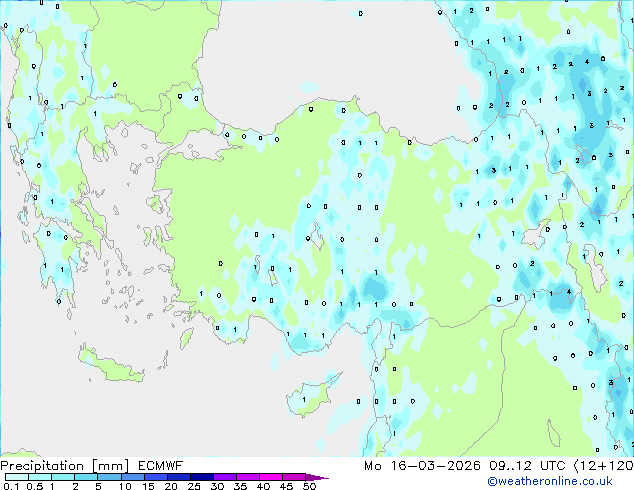Click the '40' legend scale value
The width and height of the screenshot is (634, 490).
[x=263, y=486]
